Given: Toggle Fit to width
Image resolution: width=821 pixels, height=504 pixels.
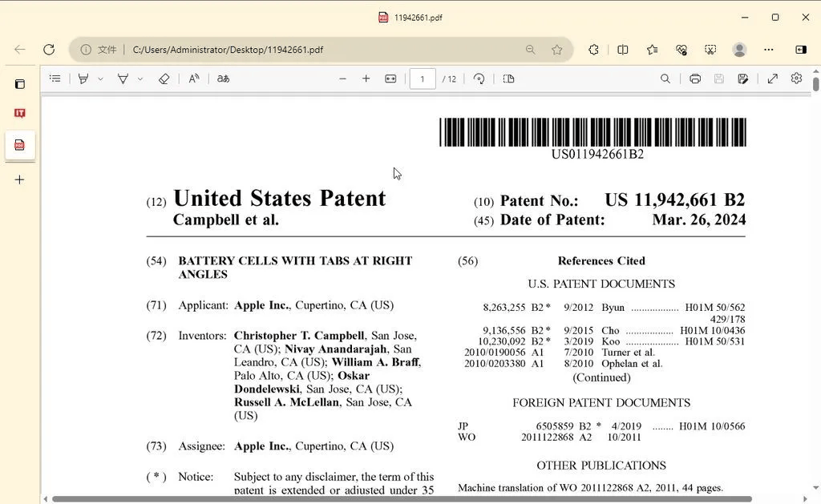Looking at the screenshot, I should click(x=390, y=79).
